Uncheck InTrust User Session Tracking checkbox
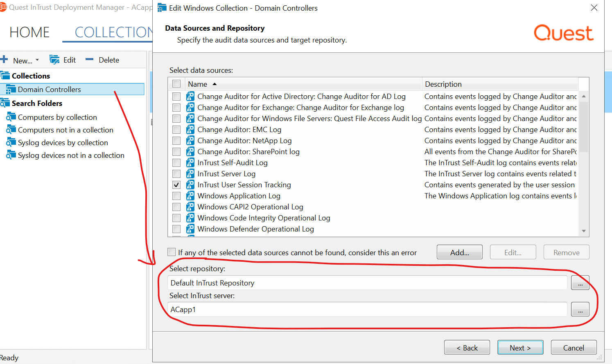The width and height of the screenshot is (612, 364). [x=176, y=184]
